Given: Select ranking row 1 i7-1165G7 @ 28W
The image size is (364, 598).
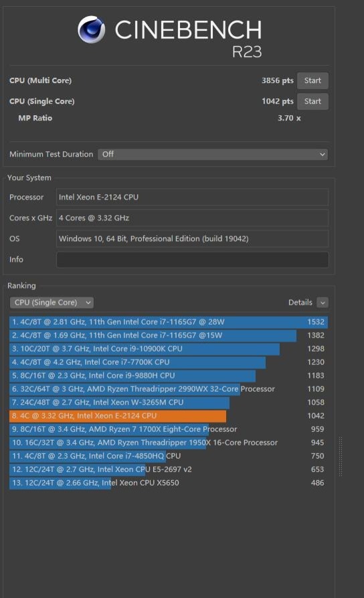Looking at the screenshot, I should 169,322.
